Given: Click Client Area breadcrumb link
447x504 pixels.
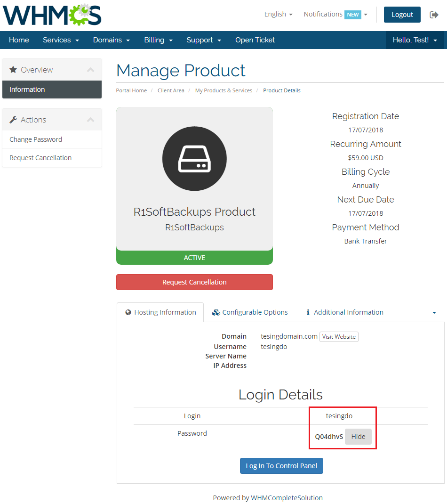Looking at the screenshot, I should pyautogui.click(x=171, y=90).
